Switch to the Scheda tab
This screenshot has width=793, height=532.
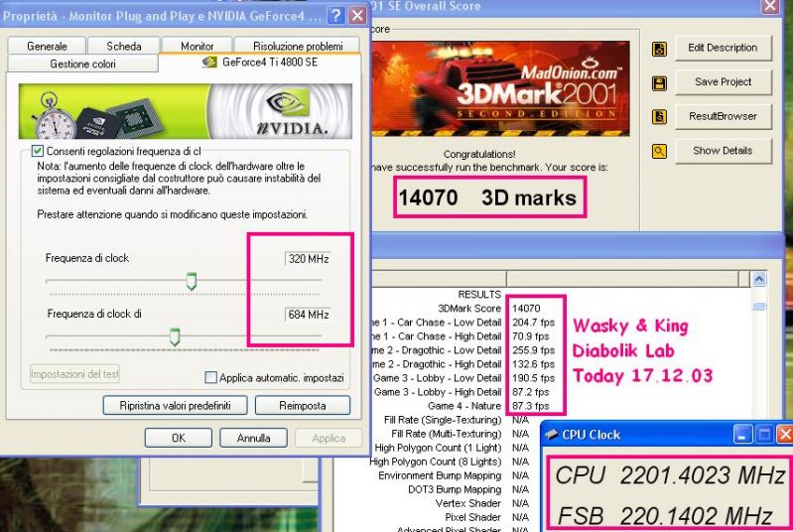124,46
